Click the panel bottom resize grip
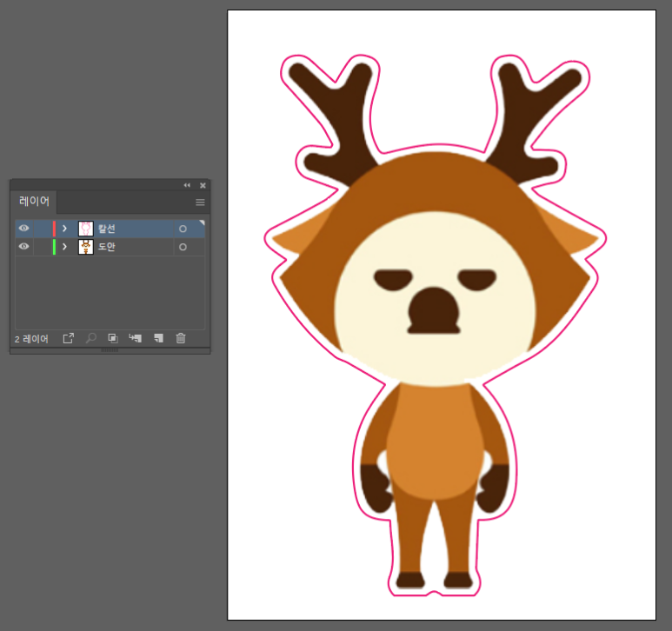The width and height of the screenshot is (672, 631). 110,350
